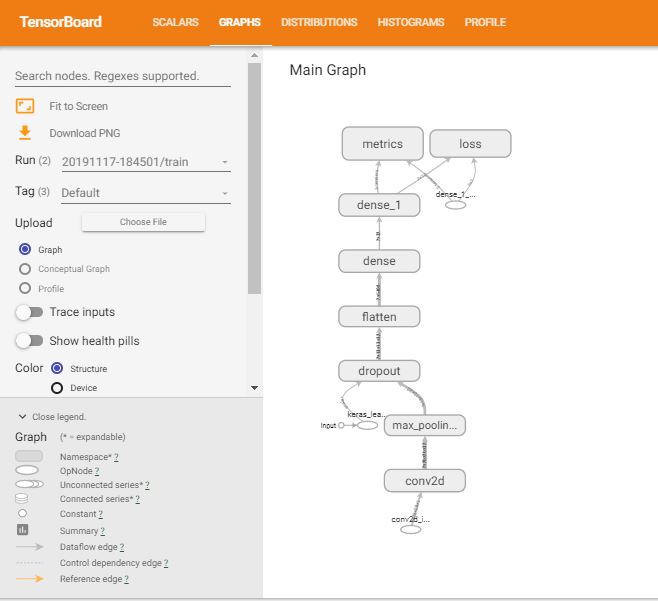Select the Conceptual Graph radio button
The width and height of the screenshot is (658, 601).
point(25,269)
